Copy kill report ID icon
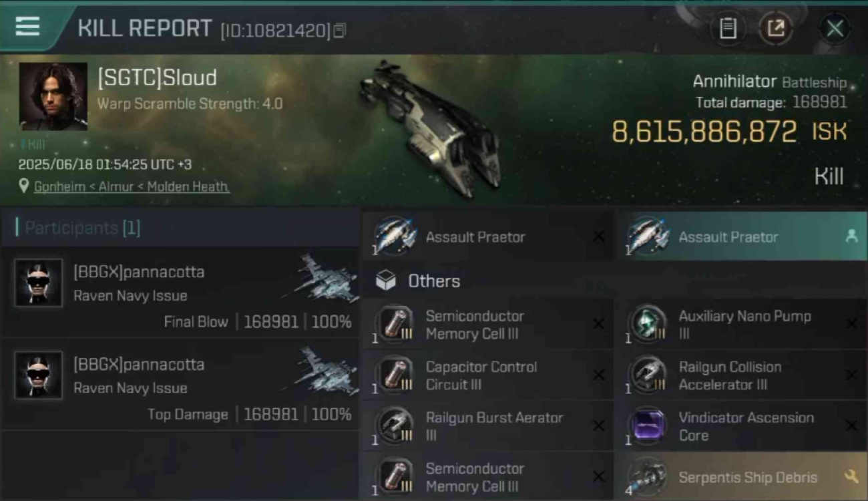The width and height of the screenshot is (868, 501). 340,31
